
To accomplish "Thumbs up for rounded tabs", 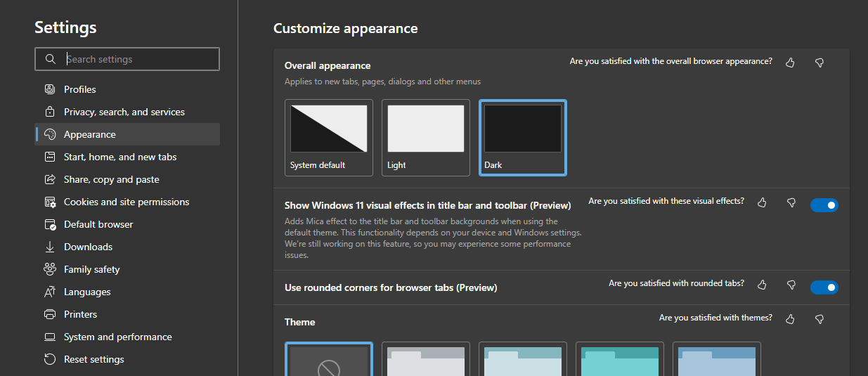I will tap(762, 285).
